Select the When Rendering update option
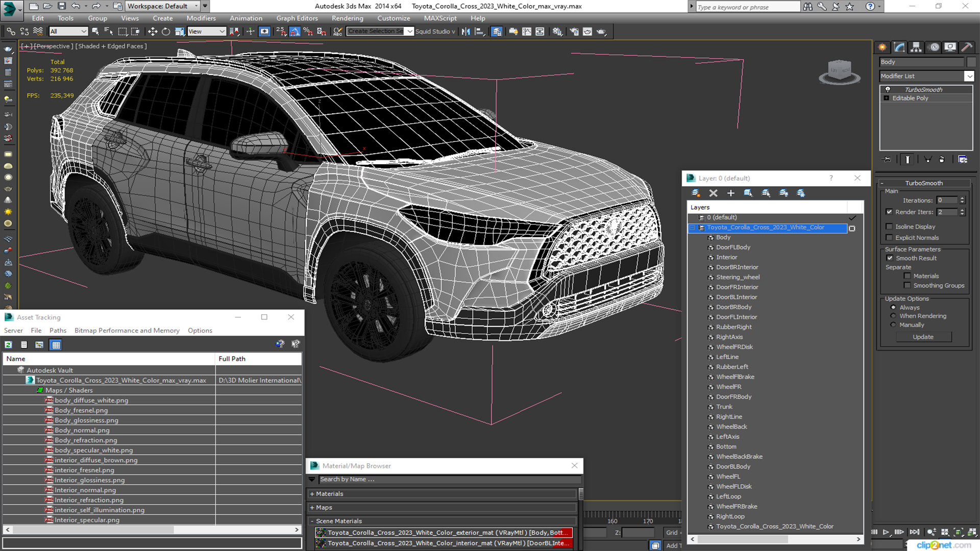This screenshot has height=551, width=980. pyautogui.click(x=893, y=316)
